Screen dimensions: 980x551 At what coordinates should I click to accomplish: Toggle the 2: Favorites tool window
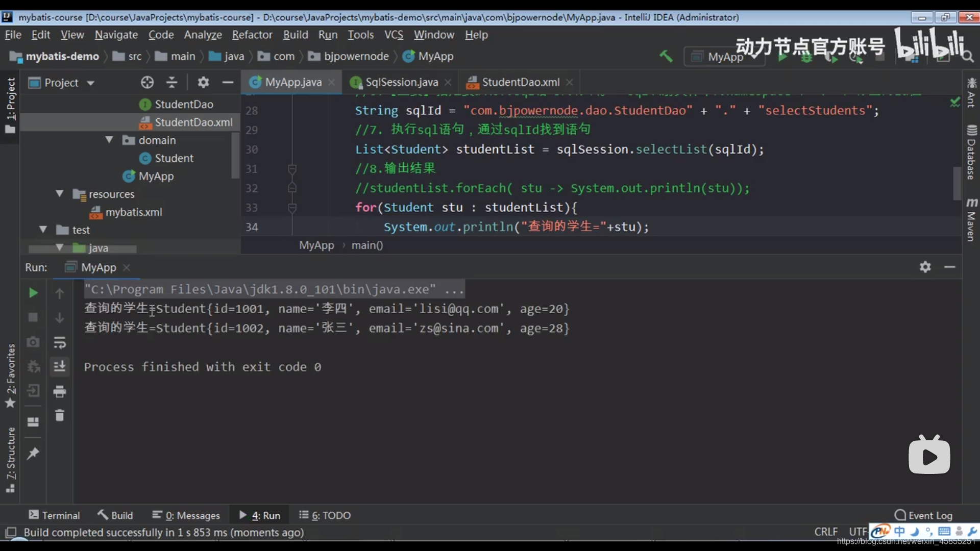pos(10,376)
